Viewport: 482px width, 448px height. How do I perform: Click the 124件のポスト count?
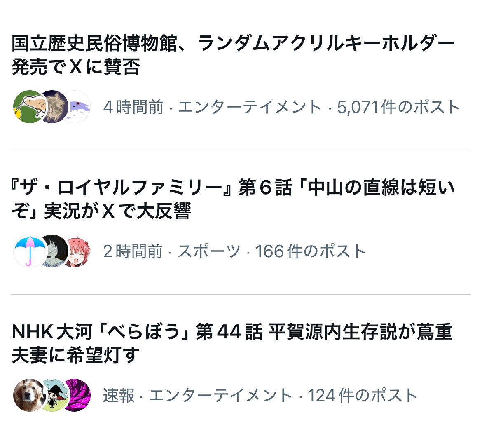(363, 395)
